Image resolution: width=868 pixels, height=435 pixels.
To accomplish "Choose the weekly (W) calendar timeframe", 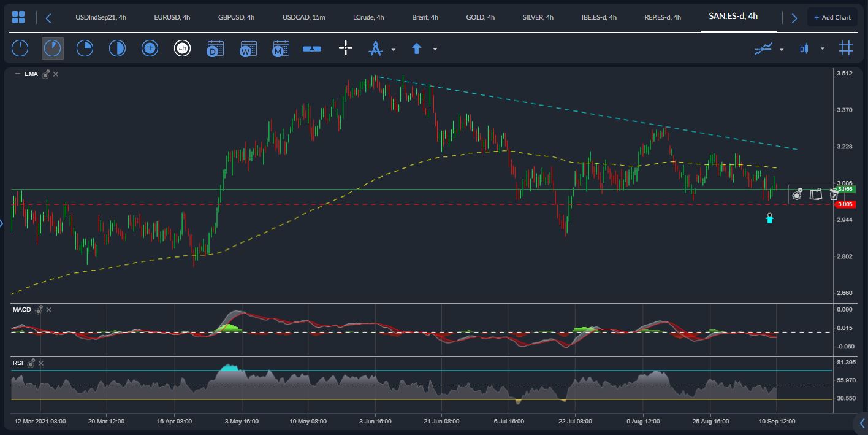I will tap(248, 48).
